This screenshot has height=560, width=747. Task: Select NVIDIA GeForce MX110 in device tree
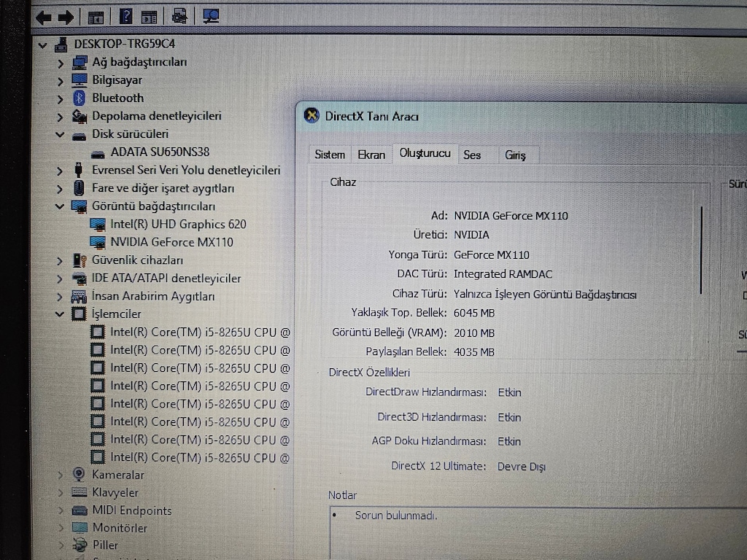pos(172,242)
